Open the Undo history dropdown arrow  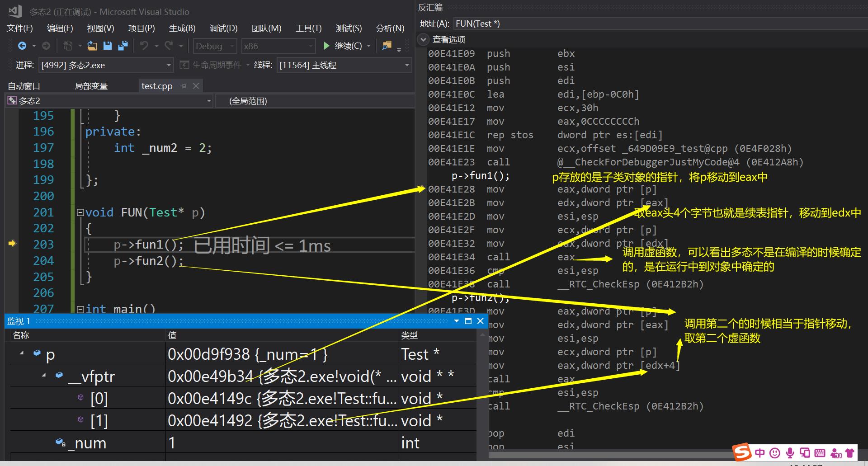click(x=156, y=46)
